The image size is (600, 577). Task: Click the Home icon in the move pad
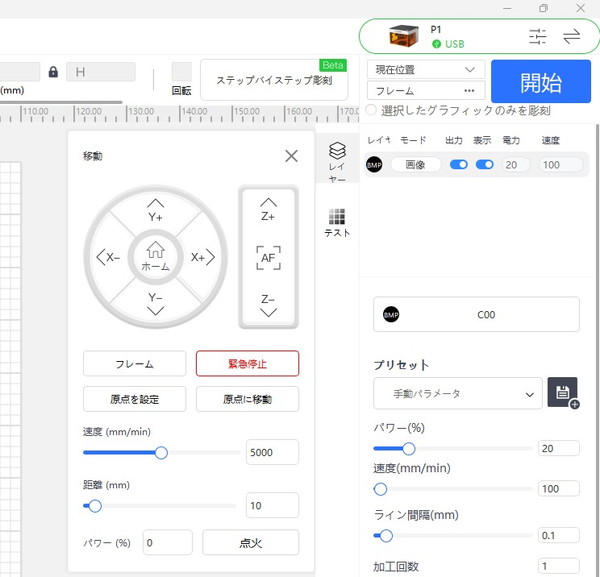155,256
